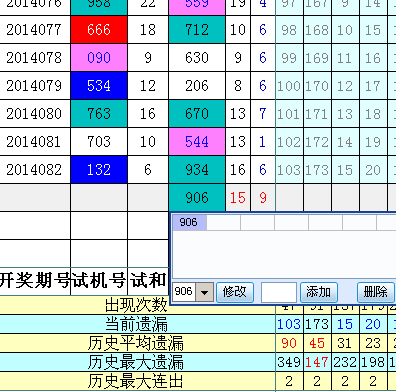
Task: Select the red 666 trial number cell
Action: (99, 30)
